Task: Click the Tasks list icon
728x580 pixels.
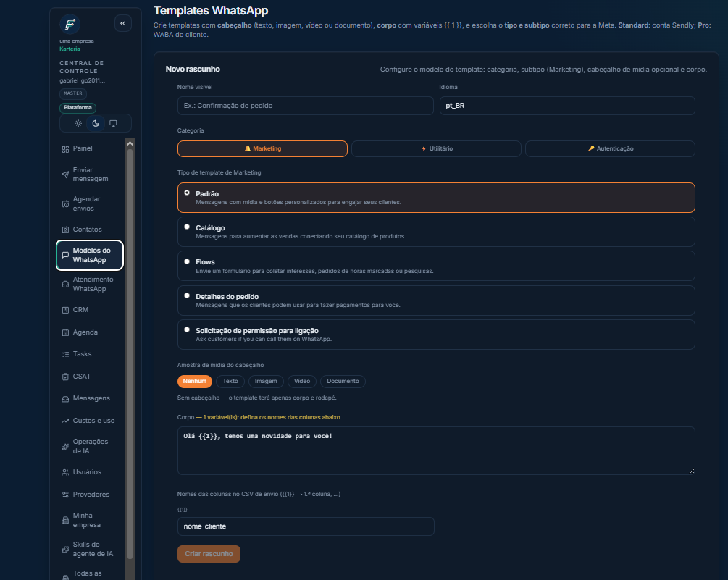Action: coord(65,355)
